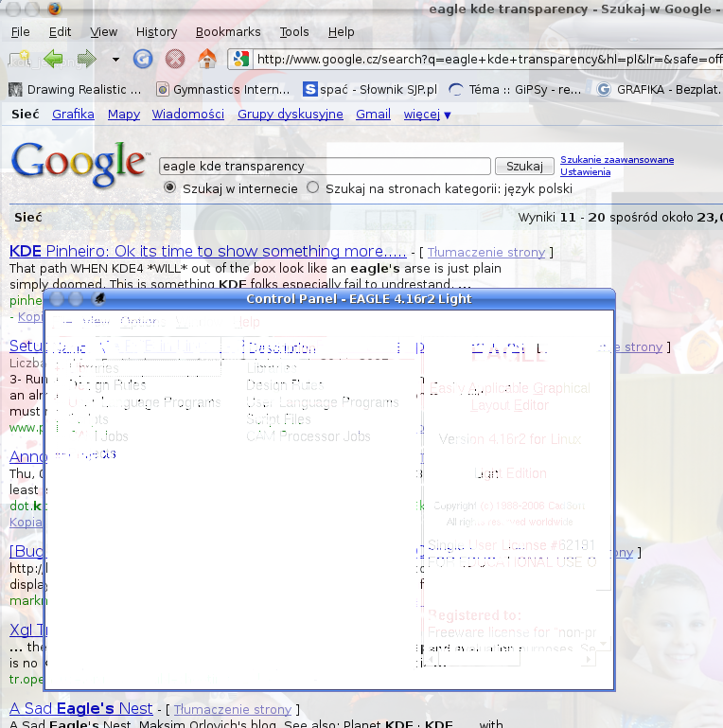723x728 pixels.
Task: Go back with the green left arrow
Action: click(53, 59)
